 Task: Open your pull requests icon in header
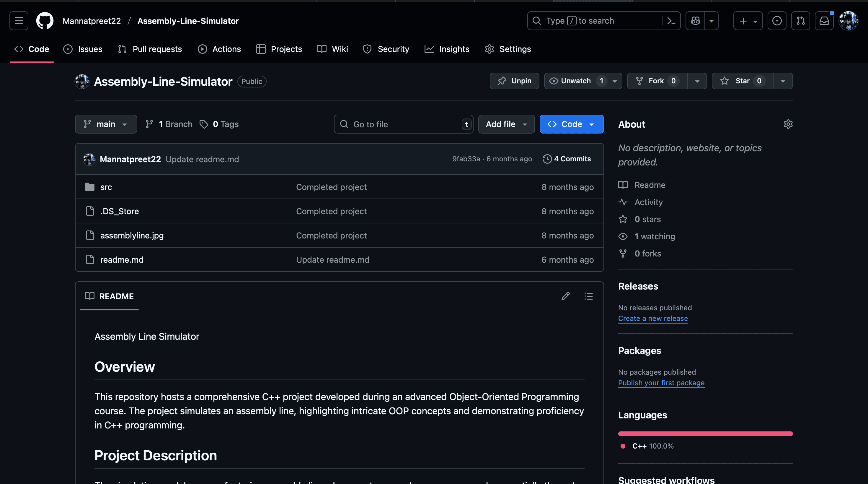[800, 21]
